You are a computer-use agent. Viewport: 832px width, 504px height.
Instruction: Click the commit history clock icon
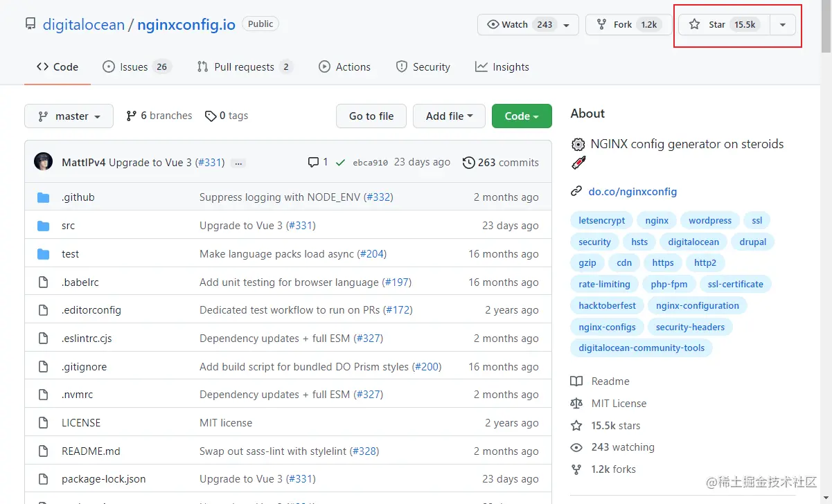469,163
